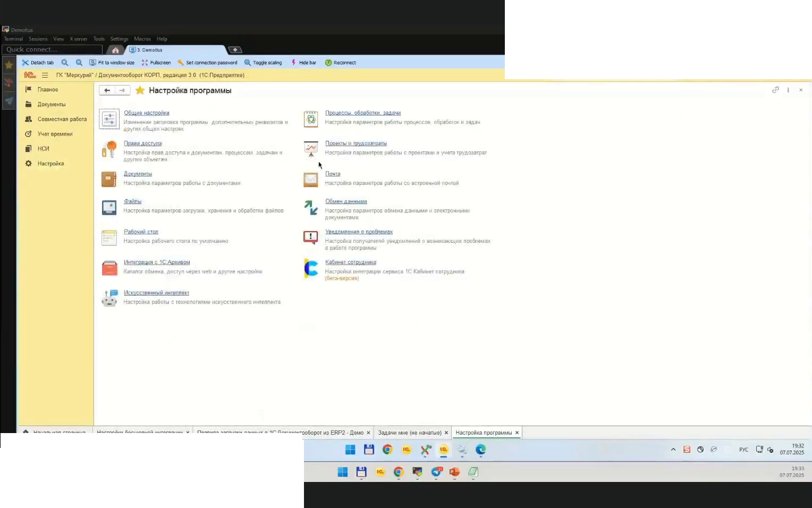812x508 pixels.
Task: Click Detach tab in the session bar
Action: pyautogui.click(x=38, y=63)
